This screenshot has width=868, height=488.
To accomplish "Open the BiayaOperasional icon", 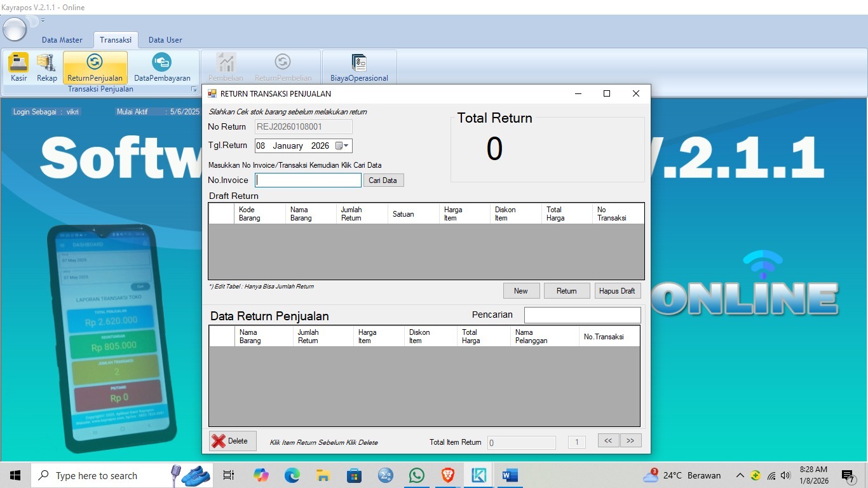I will click(359, 67).
